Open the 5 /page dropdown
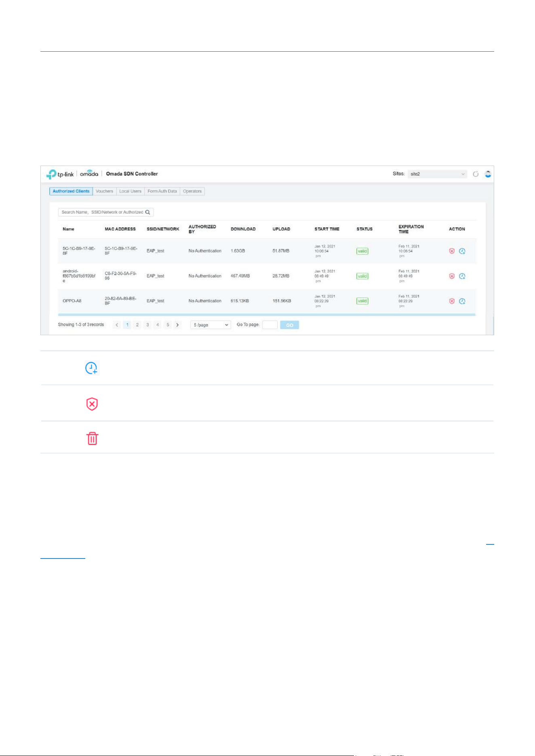Viewport: 535px width, 756px height. (211, 325)
